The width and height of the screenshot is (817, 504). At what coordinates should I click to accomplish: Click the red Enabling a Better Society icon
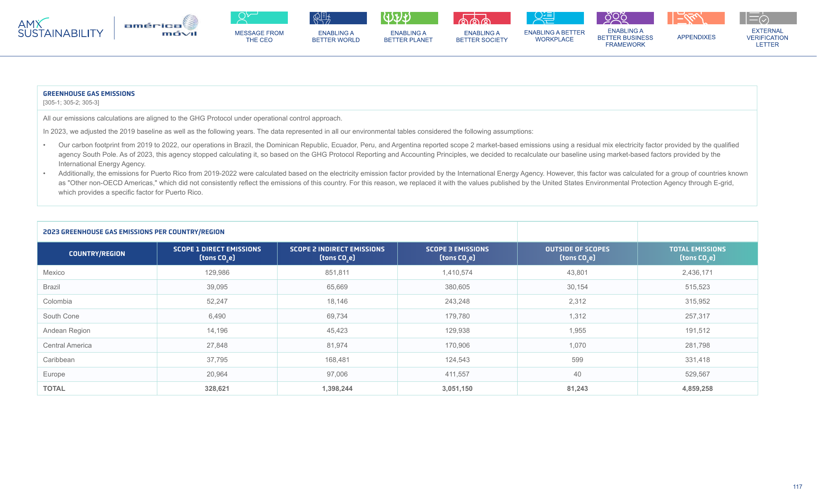[482, 18]
